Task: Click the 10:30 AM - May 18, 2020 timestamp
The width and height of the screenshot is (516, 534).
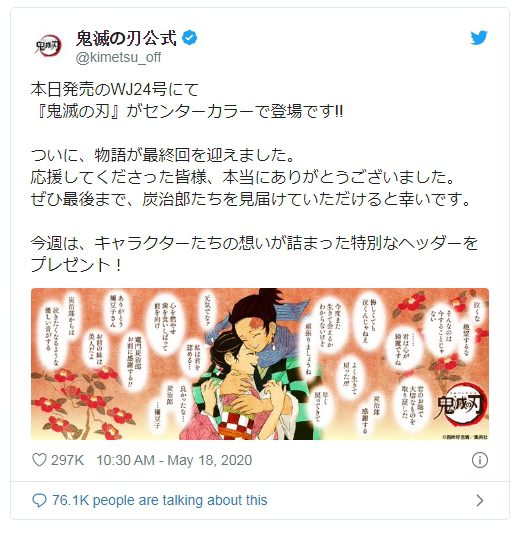Action: 174,460
